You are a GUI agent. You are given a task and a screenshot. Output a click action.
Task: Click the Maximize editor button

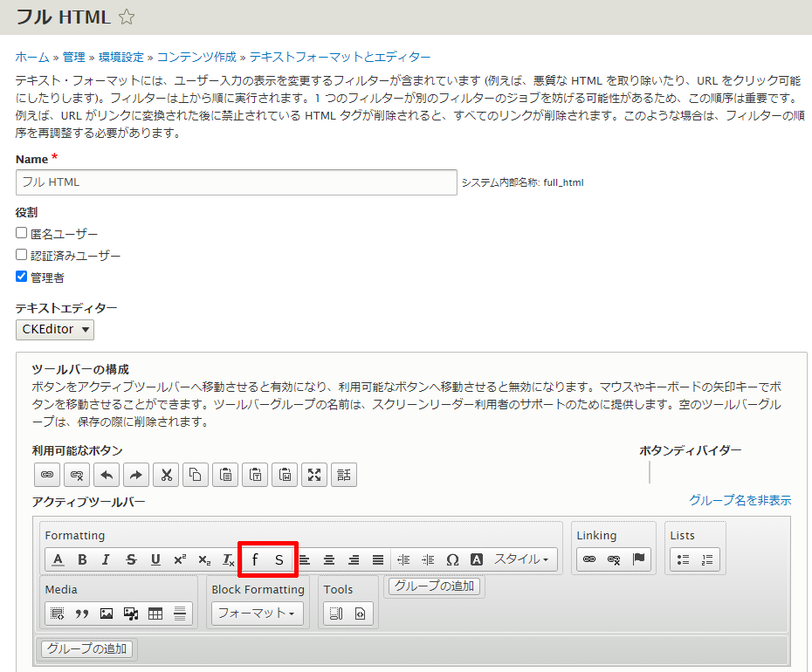pyautogui.click(x=314, y=475)
